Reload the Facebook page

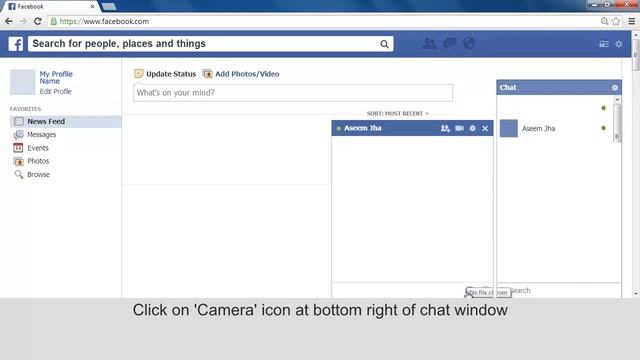pos(38,21)
